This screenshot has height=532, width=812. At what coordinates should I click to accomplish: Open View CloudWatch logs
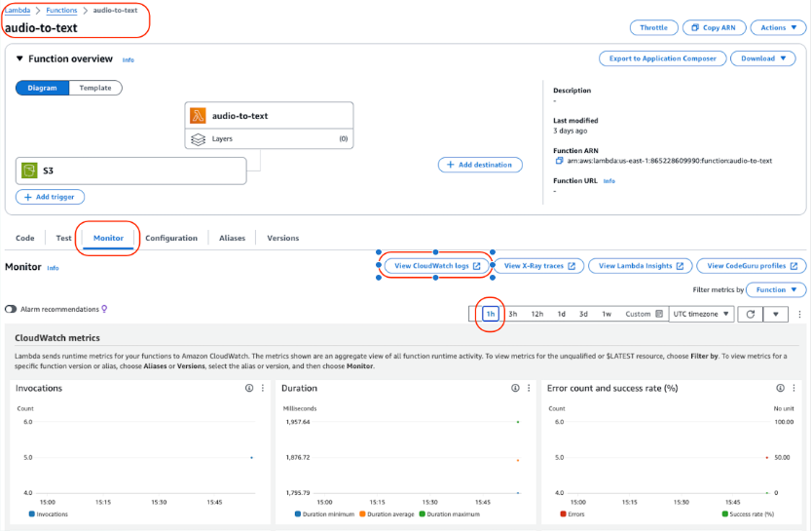[x=437, y=266]
